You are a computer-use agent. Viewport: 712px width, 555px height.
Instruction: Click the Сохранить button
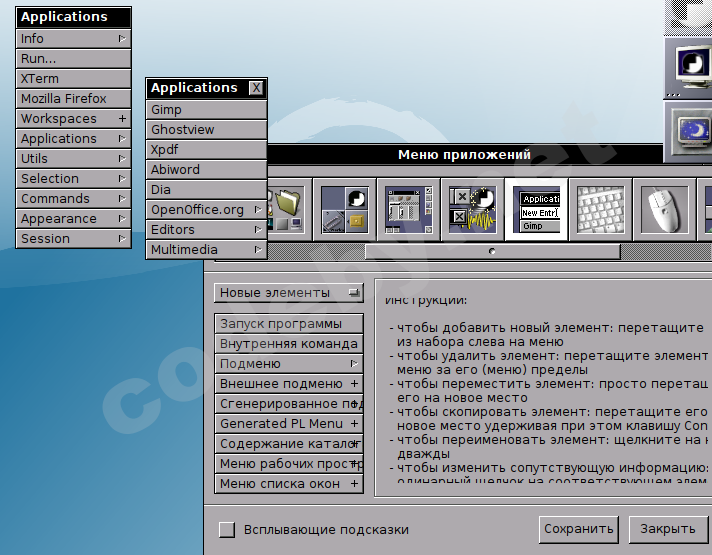tap(579, 529)
